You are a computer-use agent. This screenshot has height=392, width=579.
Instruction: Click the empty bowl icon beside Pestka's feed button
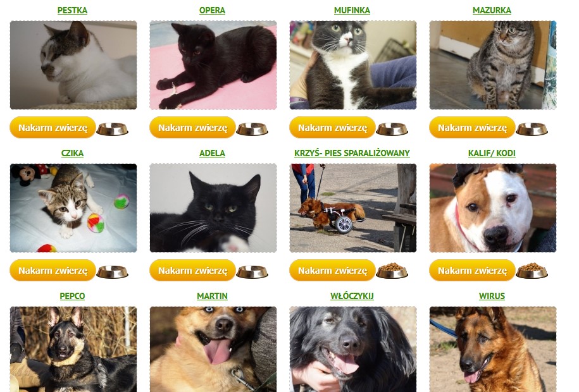coord(112,129)
